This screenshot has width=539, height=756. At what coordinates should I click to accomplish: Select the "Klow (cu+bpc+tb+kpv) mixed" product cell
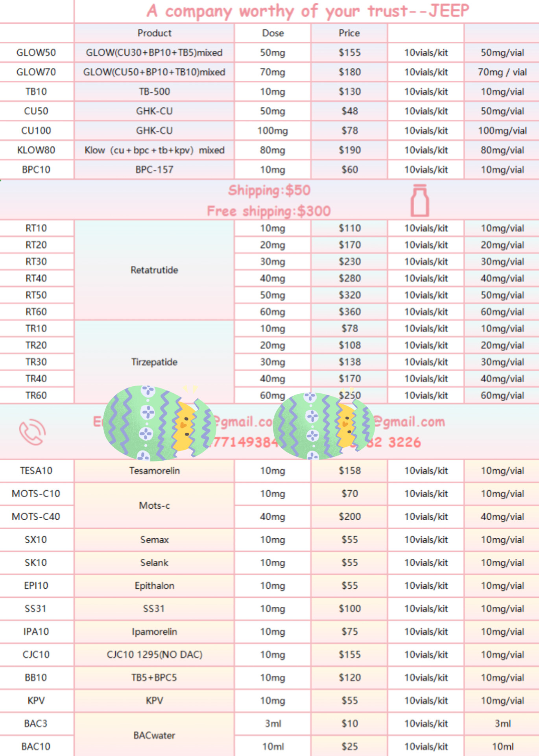point(154,150)
